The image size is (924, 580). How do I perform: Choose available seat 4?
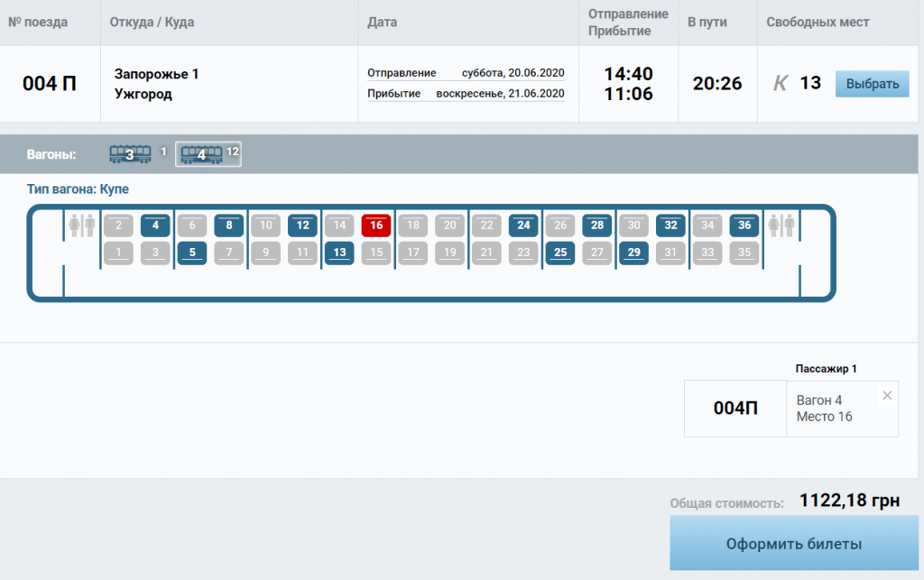155,226
